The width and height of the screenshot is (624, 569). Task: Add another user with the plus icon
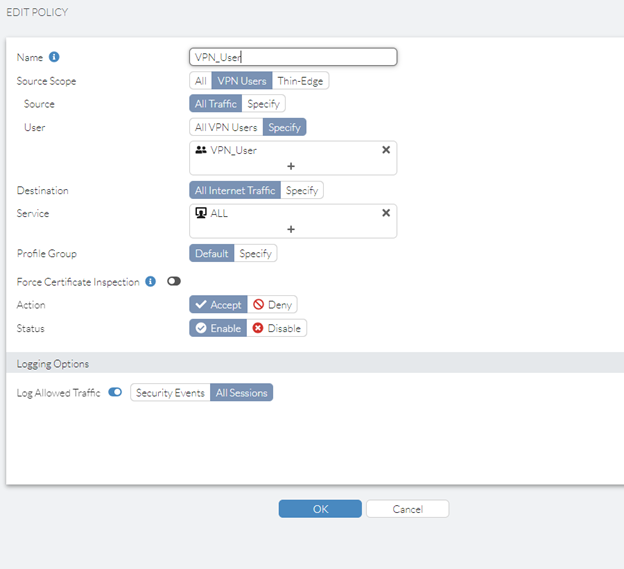[x=291, y=166]
